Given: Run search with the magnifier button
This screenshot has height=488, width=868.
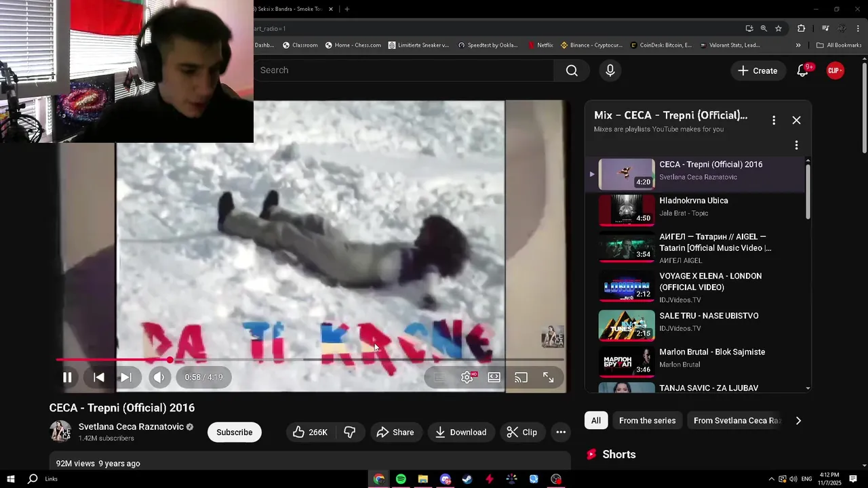Looking at the screenshot, I should (x=572, y=70).
